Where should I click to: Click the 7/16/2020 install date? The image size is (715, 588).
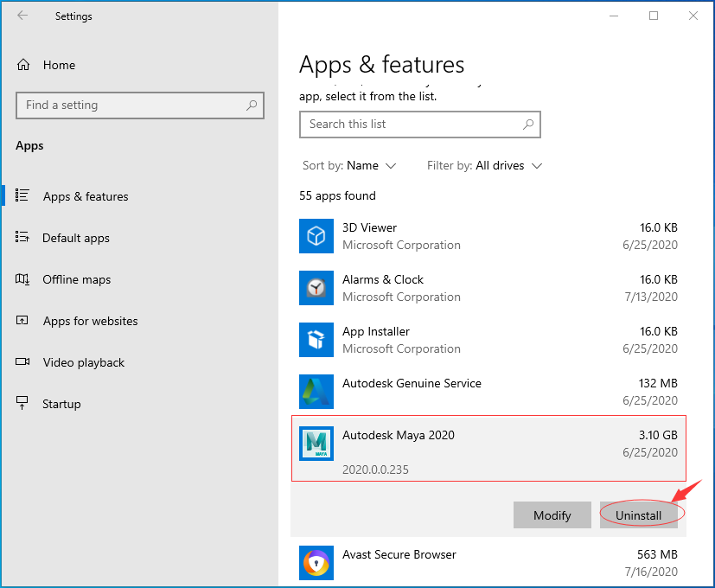651,572
